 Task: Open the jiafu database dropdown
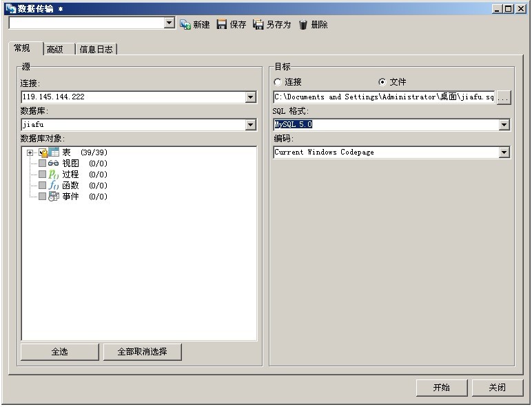pos(250,125)
